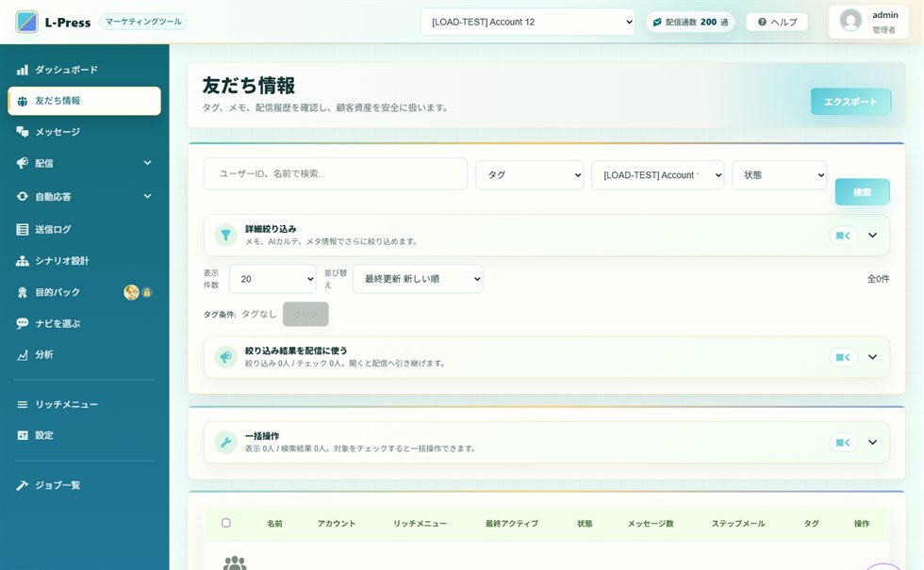Open the account selector dropdown in header
This screenshot has height=570, width=924.
point(527,22)
